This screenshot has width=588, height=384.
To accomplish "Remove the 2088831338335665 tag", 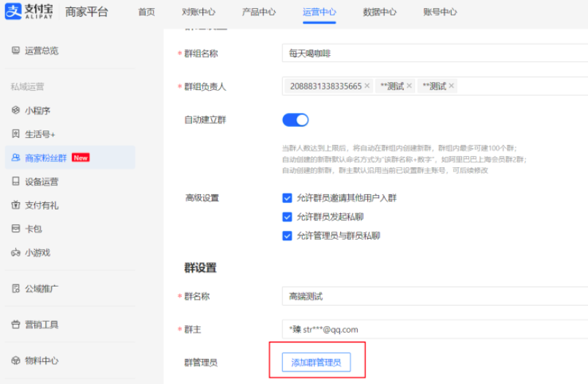I will 367,86.
